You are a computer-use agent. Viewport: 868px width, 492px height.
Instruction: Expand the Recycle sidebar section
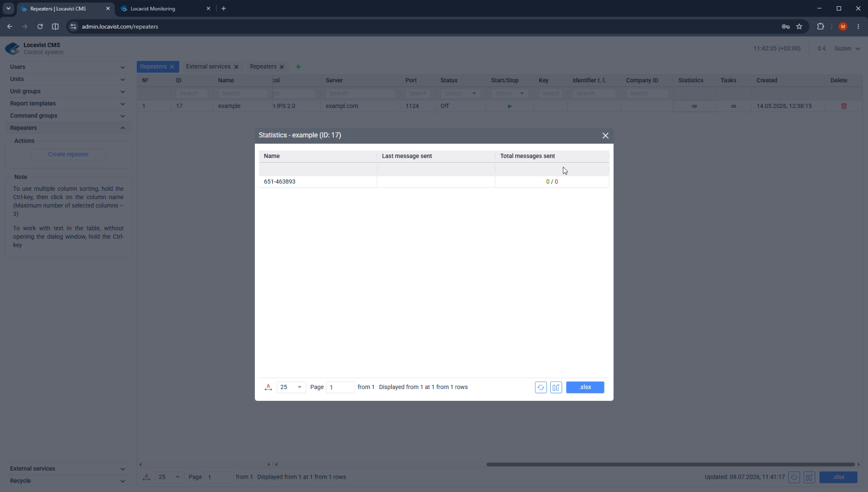pyautogui.click(x=68, y=481)
